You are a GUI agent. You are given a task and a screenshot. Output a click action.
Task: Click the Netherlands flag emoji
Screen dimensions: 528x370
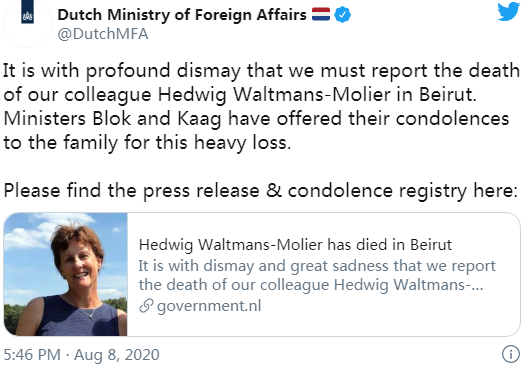pos(321,14)
